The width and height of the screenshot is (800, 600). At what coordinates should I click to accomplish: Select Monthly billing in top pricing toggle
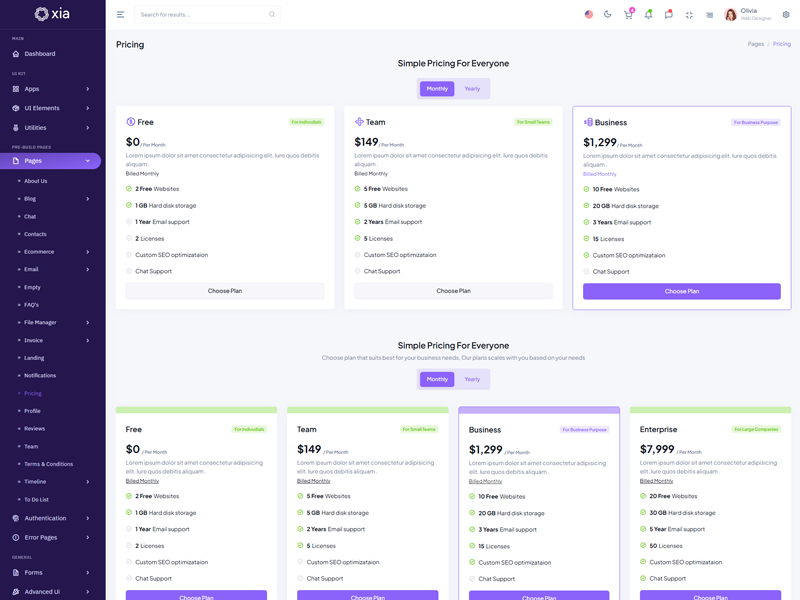[437, 89]
